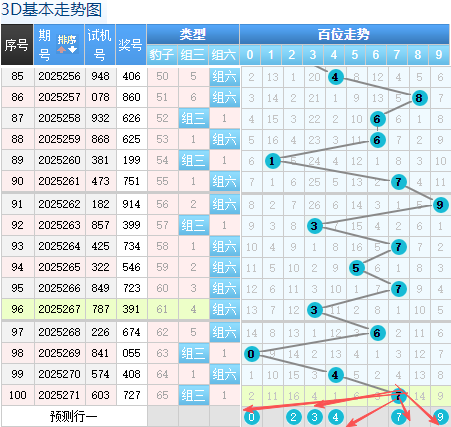Click the 类型 column group header
451x427 pixels.
click(193, 34)
